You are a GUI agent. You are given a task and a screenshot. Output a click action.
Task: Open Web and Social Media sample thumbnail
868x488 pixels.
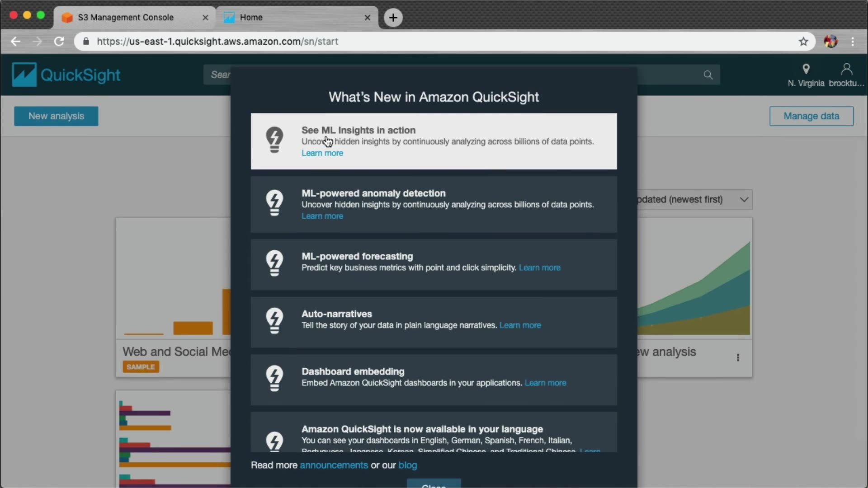point(173,278)
